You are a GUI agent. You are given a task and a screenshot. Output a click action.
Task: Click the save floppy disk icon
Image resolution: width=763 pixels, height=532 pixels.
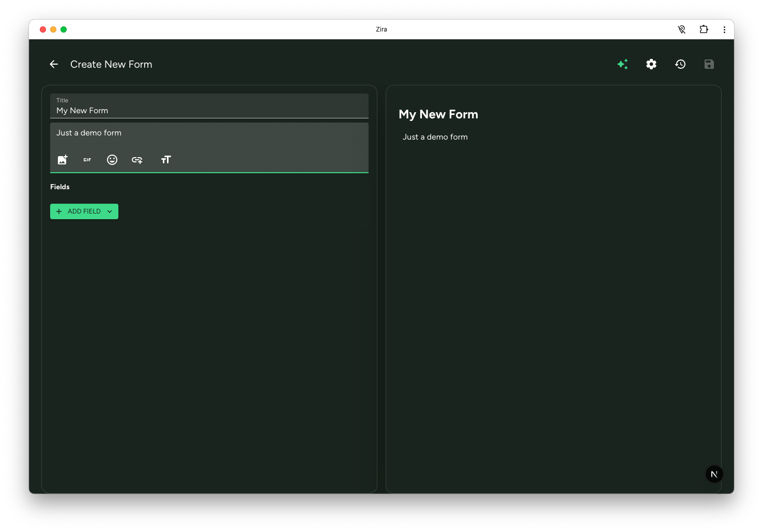click(x=709, y=64)
